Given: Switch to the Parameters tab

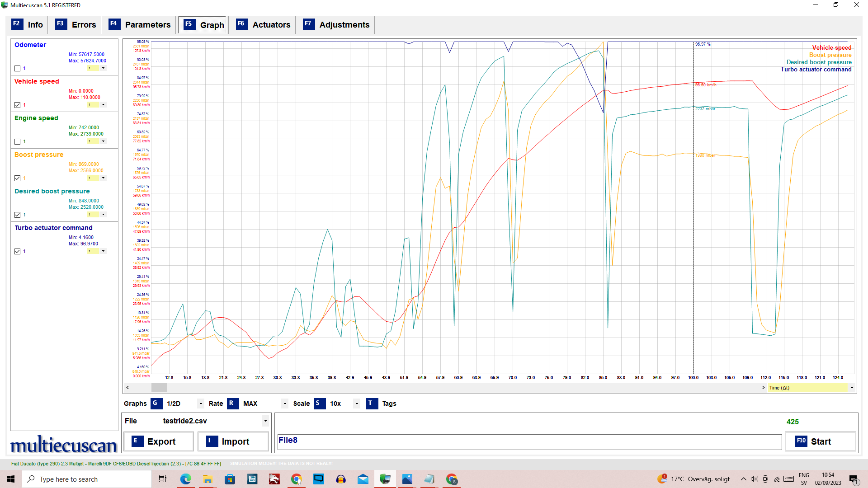Looking at the screenshot, I should point(140,24).
